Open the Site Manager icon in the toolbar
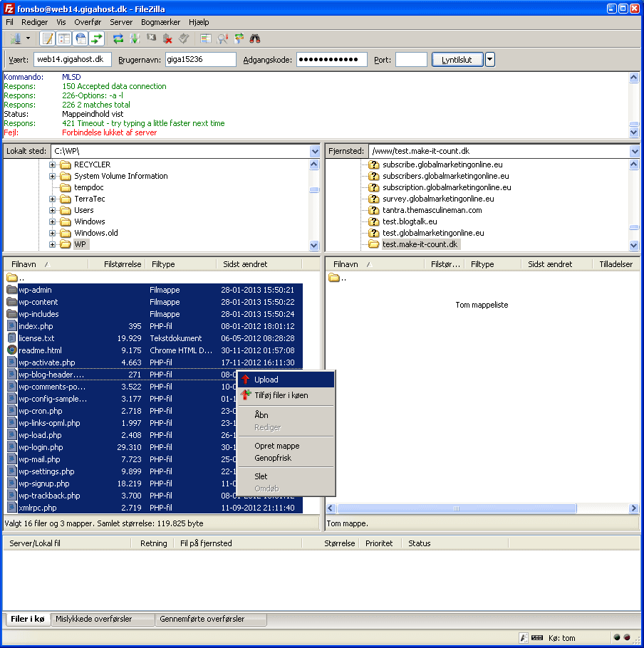 pyautogui.click(x=14, y=38)
